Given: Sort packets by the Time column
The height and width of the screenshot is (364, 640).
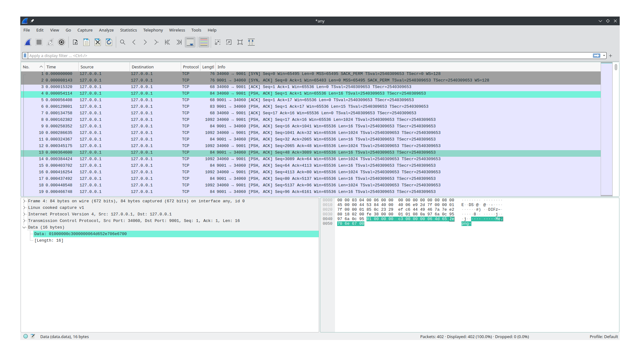Looking at the screenshot, I should point(62,67).
